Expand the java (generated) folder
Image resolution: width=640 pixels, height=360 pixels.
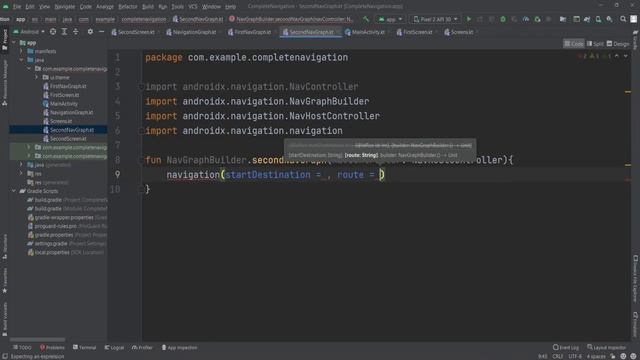pos(22,164)
